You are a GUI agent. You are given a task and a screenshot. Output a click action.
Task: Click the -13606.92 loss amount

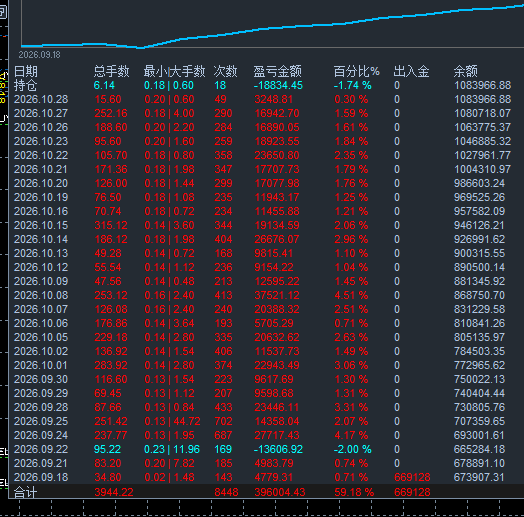278,449
